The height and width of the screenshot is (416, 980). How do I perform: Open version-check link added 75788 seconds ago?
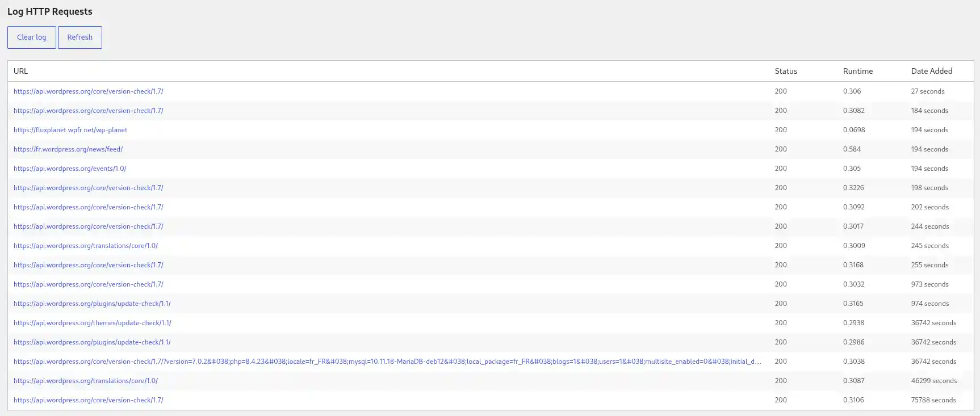coord(89,400)
